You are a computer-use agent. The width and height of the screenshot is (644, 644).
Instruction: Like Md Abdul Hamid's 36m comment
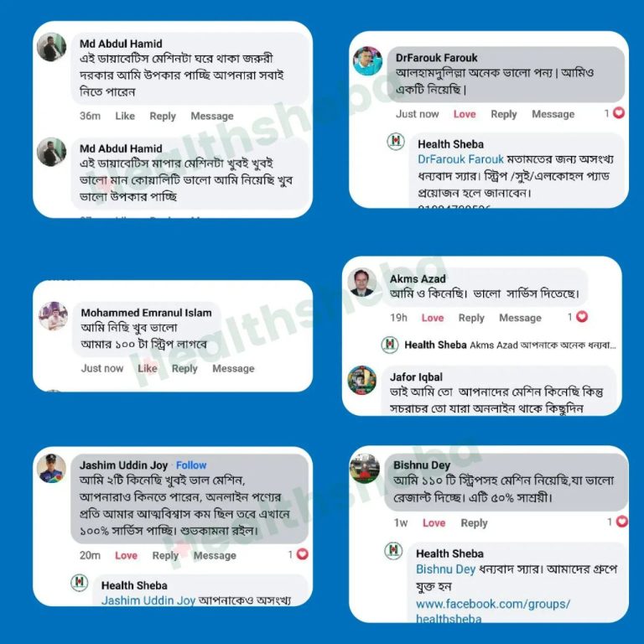tap(125, 116)
